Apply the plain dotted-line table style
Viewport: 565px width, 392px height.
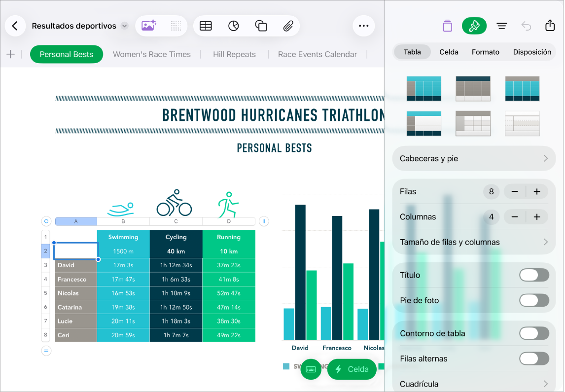(522, 124)
